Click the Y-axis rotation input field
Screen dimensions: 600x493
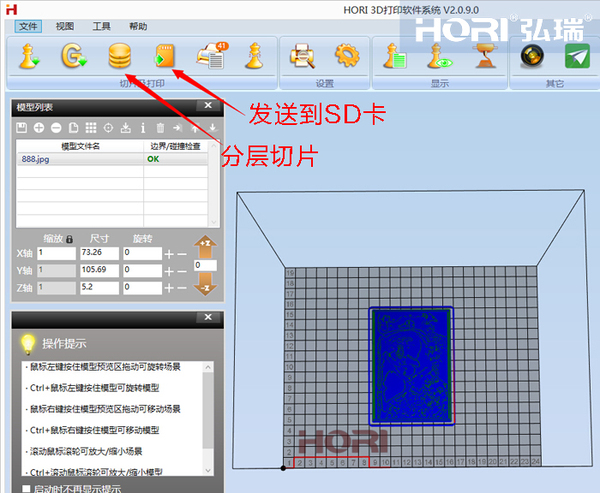pyautogui.click(x=142, y=270)
